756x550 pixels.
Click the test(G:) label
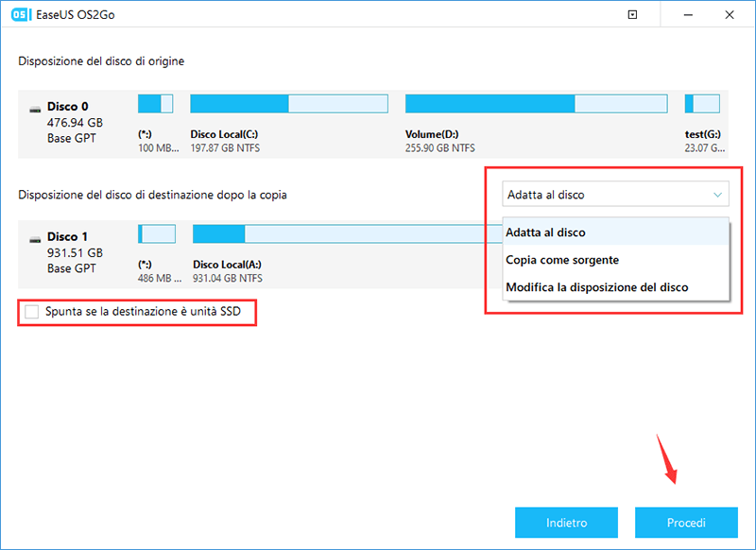pyautogui.click(x=702, y=134)
